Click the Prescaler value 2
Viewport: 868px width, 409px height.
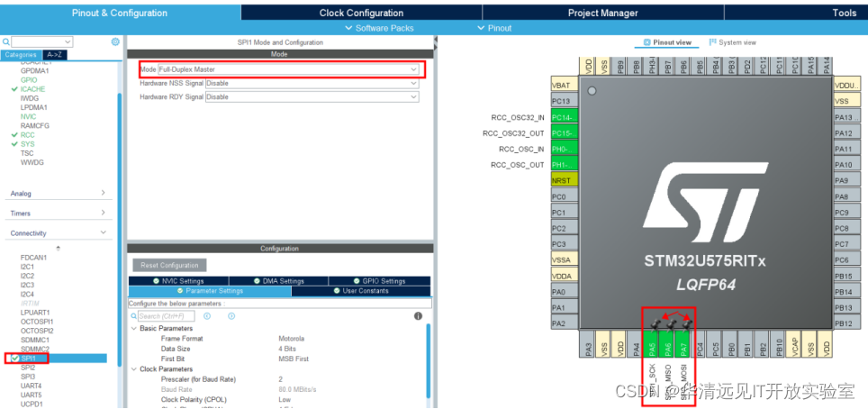click(281, 379)
